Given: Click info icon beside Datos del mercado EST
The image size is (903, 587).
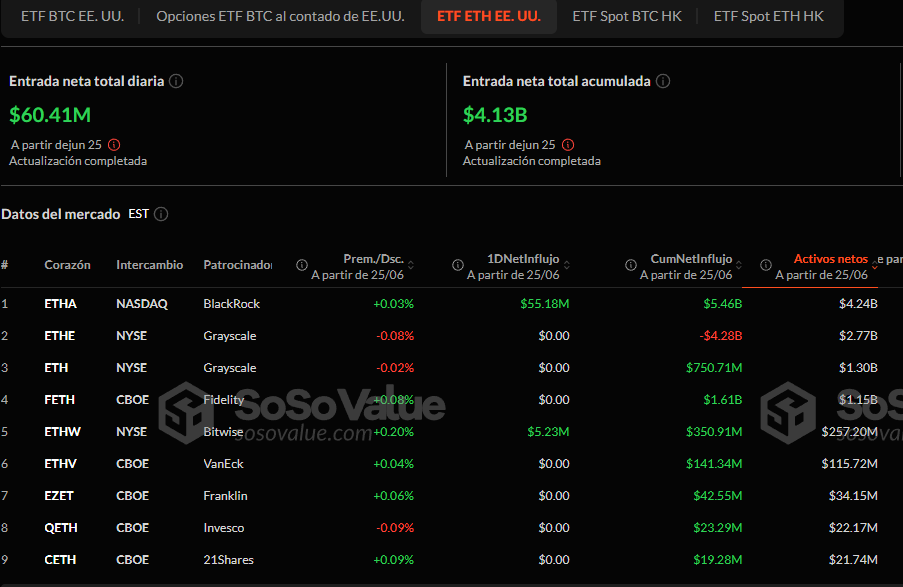Looking at the screenshot, I should pyautogui.click(x=161, y=214).
